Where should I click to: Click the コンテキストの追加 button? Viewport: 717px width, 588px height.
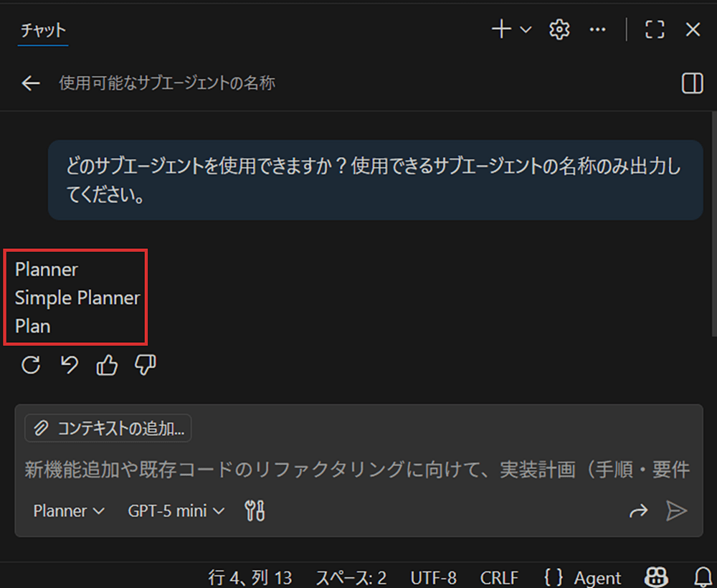[x=108, y=428]
